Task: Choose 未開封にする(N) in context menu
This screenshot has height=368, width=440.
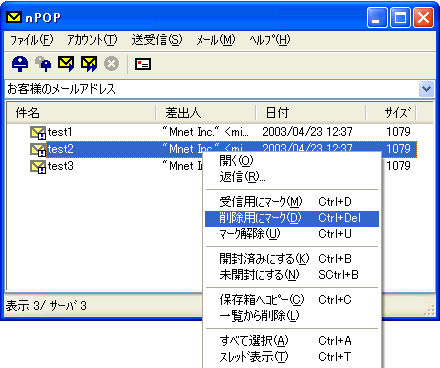Action: (x=292, y=275)
